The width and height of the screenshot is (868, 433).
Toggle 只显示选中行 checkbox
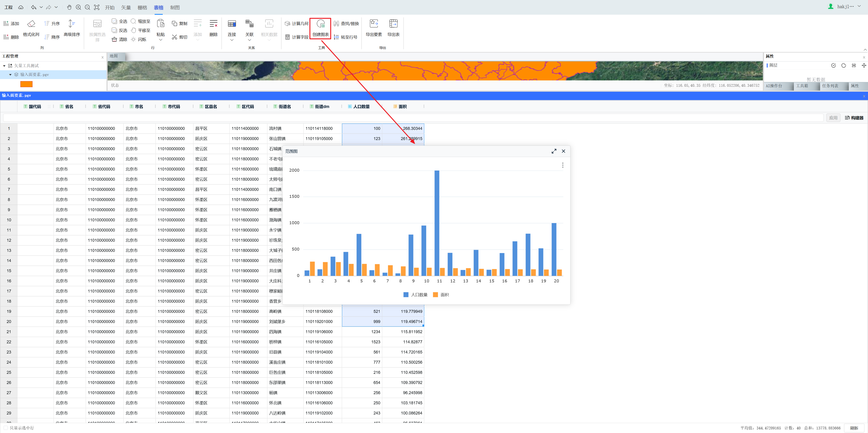pos(6,428)
